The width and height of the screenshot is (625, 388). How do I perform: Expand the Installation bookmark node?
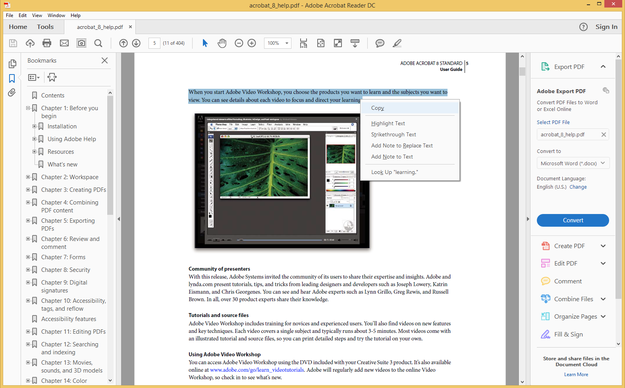(34, 126)
